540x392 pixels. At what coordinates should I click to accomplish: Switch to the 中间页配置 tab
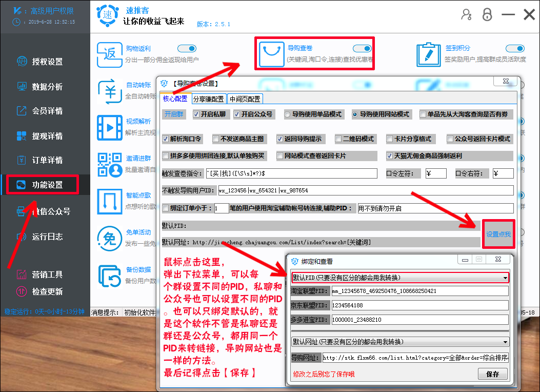245,99
